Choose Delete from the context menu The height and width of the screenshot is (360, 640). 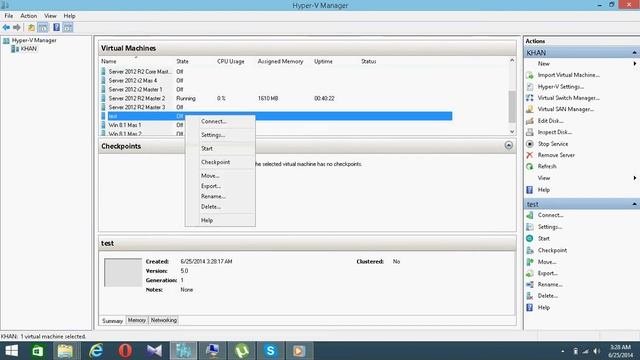pyautogui.click(x=220, y=207)
